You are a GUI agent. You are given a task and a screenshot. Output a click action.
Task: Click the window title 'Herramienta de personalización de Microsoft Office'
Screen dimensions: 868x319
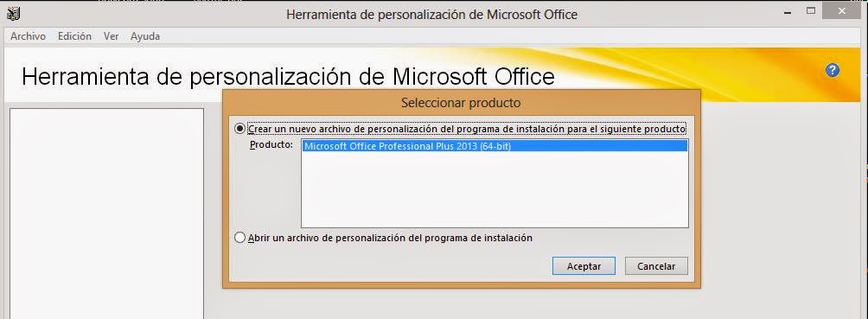(431, 15)
